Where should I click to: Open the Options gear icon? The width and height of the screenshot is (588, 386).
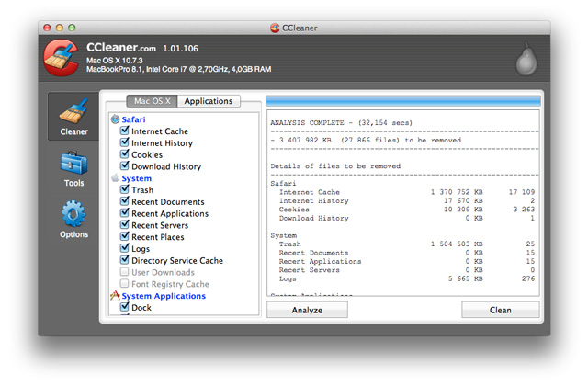pyautogui.click(x=73, y=215)
